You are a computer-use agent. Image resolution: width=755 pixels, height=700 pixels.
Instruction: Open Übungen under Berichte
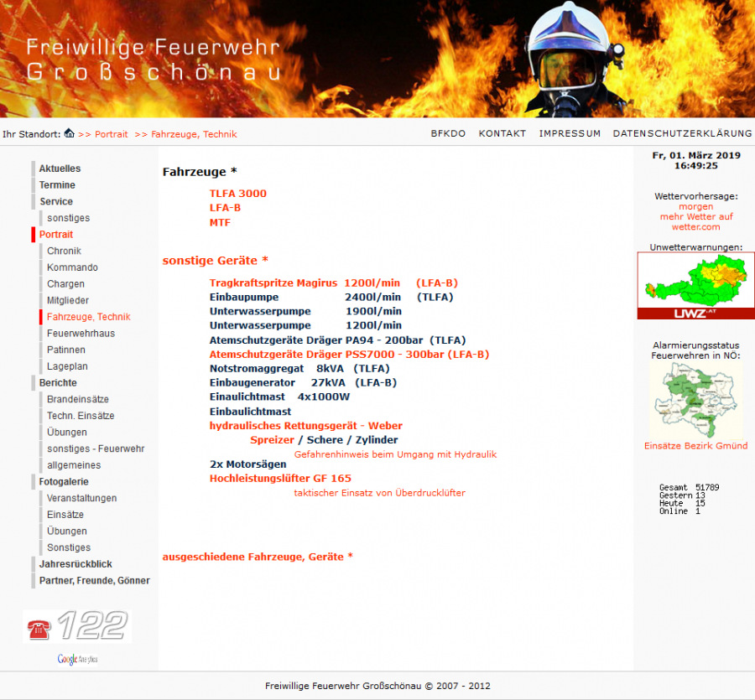click(67, 432)
